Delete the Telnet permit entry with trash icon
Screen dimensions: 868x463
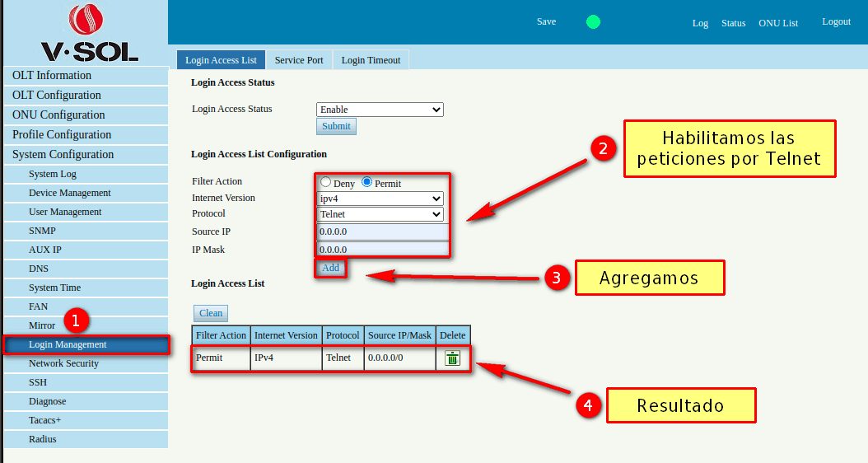452,358
